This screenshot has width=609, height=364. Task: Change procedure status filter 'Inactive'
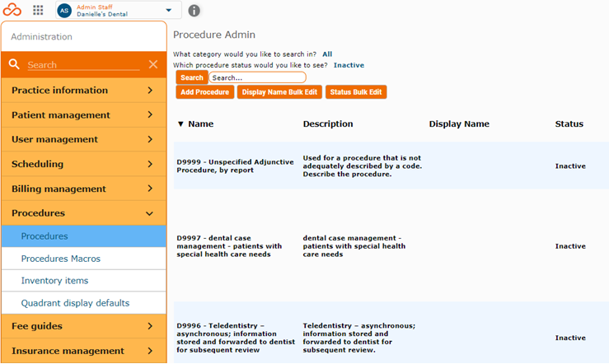pyautogui.click(x=349, y=65)
